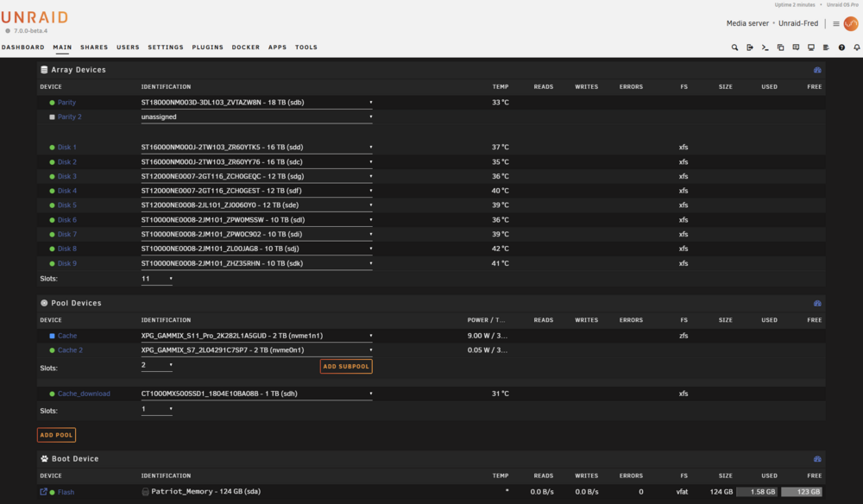Open the terminal icon
Viewport: 863px width, 504px height.
click(765, 47)
